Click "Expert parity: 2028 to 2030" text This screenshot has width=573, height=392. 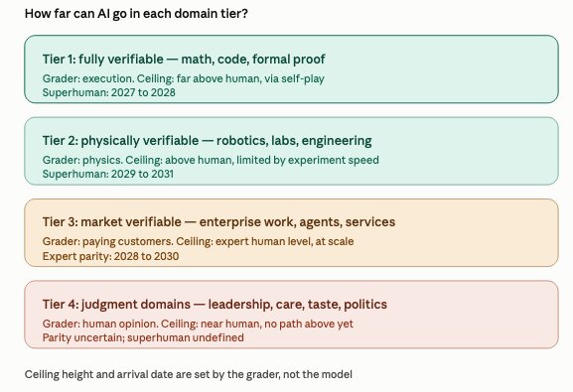point(110,256)
